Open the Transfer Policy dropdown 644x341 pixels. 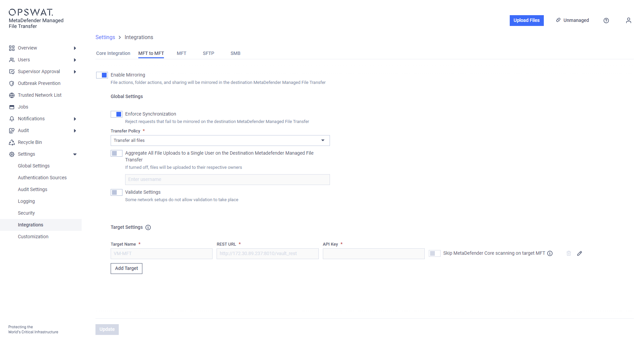point(220,141)
